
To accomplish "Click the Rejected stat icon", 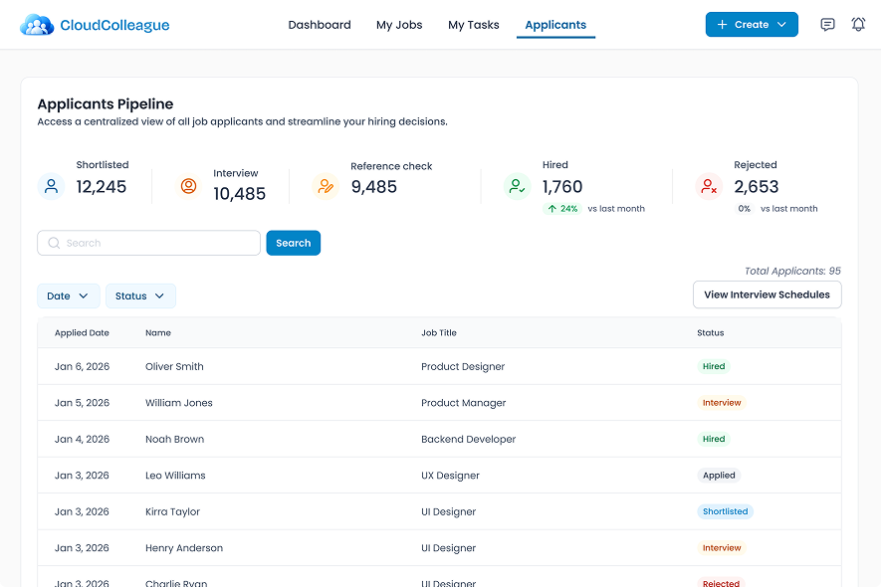I will tap(709, 186).
